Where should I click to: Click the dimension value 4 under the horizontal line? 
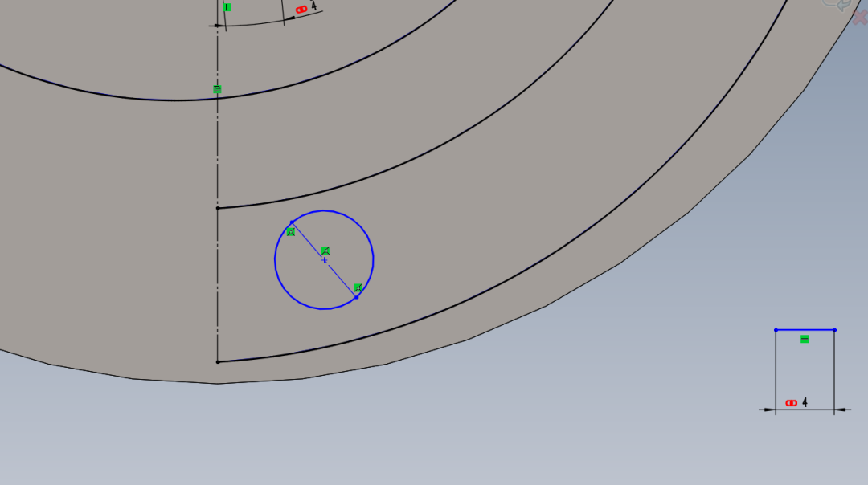point(805,402)
